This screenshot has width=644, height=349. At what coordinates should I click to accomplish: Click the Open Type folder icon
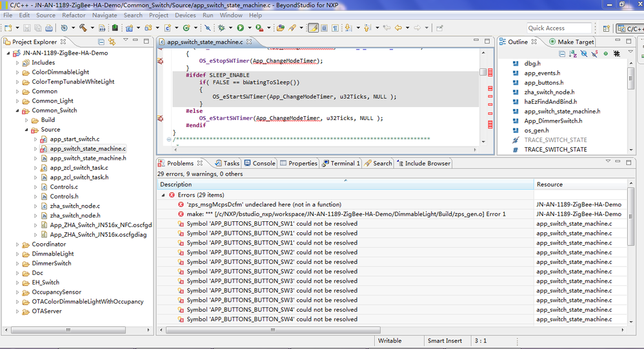click(x=281, y=28)
